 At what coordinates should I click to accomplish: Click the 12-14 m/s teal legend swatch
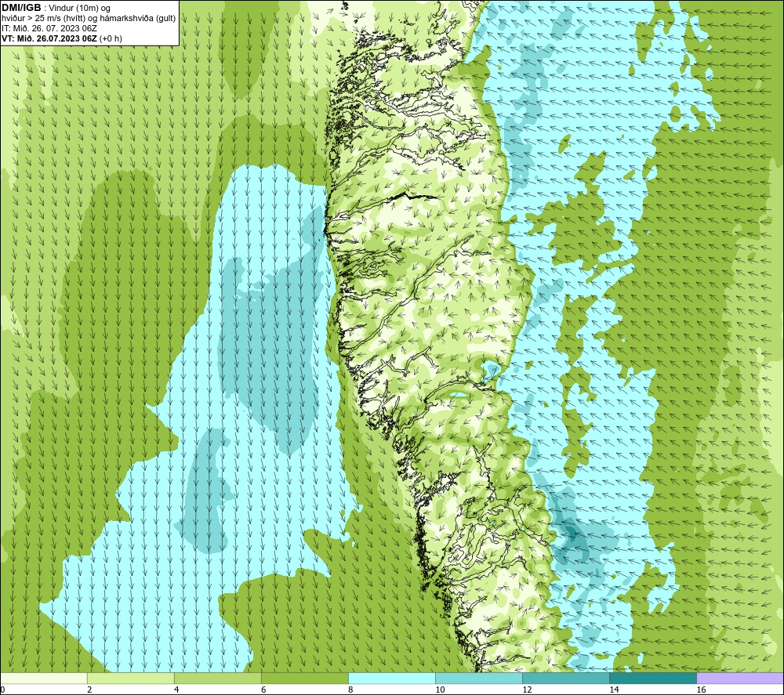566,678
